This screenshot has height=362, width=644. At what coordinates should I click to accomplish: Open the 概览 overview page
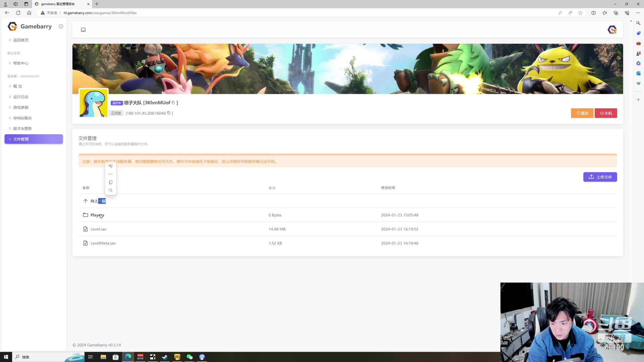pyautogui.click(x=17, y=86)
